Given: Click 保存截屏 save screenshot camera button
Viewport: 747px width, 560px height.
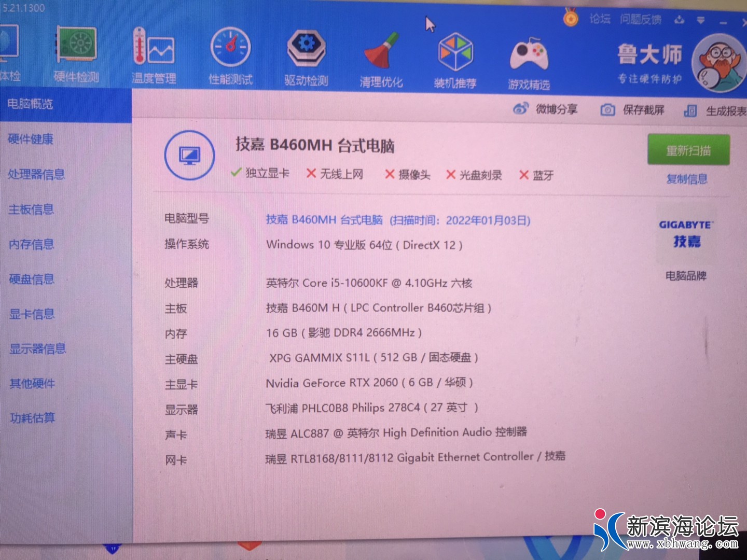Looking at the screenshot, I should [632, 110].
